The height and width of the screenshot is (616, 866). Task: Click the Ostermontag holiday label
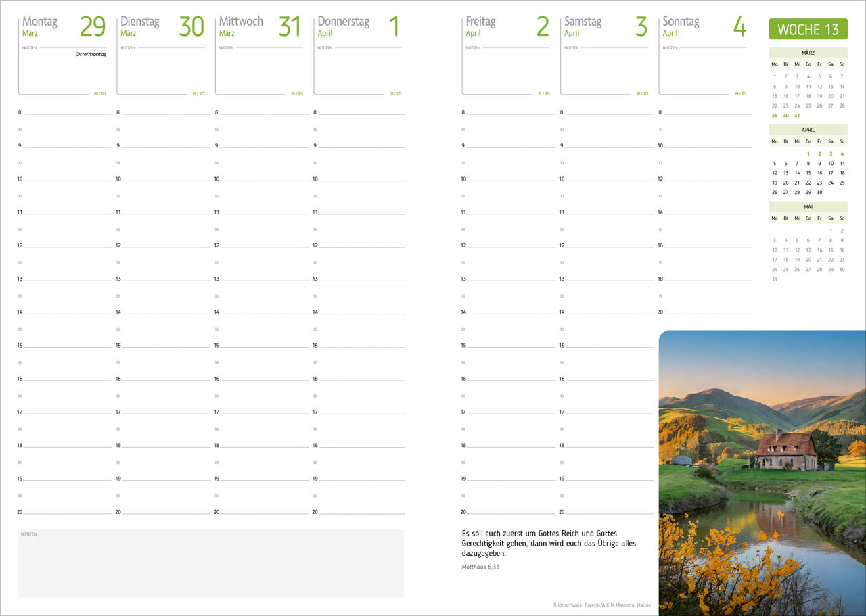(x=91, y=54)
